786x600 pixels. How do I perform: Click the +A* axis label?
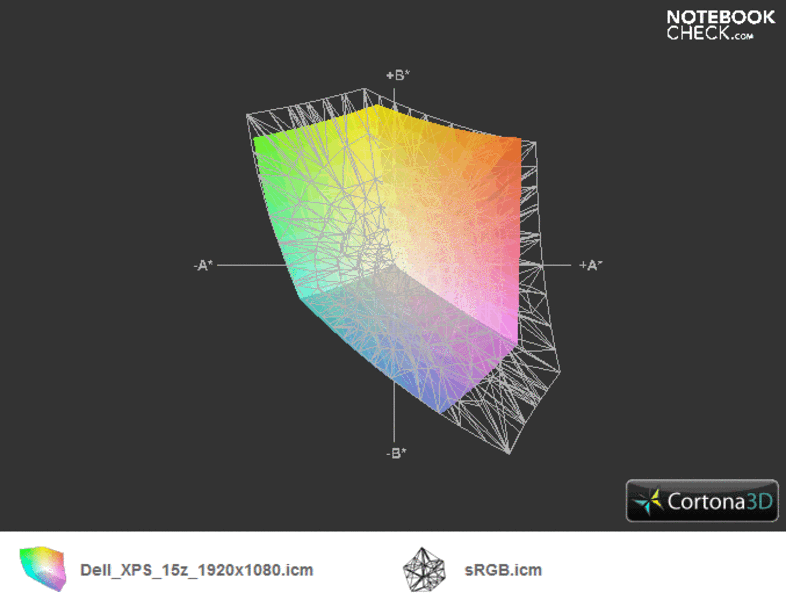(x=591, y=265)
